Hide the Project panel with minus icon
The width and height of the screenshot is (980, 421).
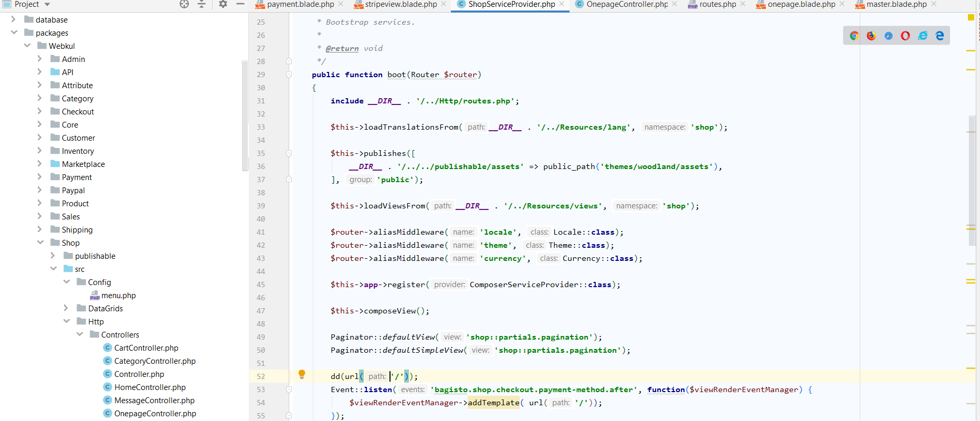[x=240, y=4]
